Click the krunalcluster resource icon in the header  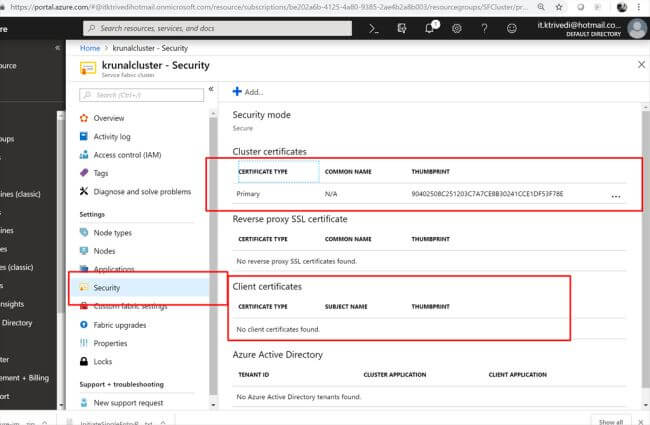pos(88,68)
